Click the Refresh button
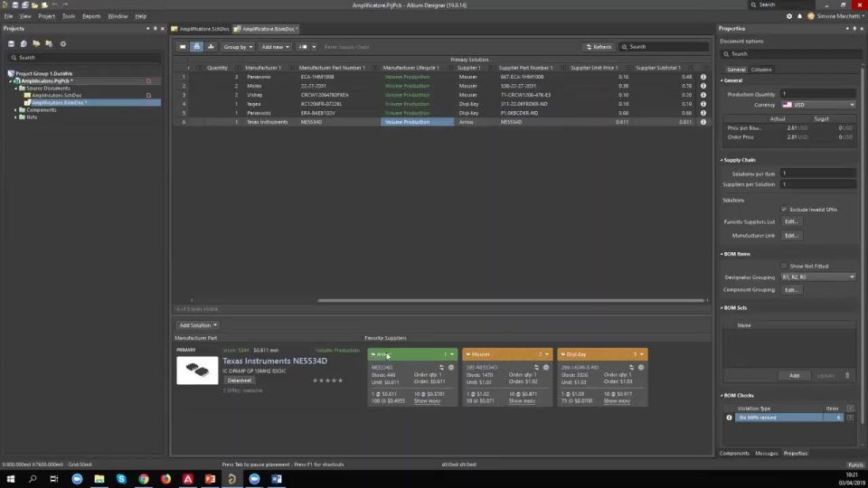Image resolution: width=868 pixels, height=488 pixels. pos(599,47)
